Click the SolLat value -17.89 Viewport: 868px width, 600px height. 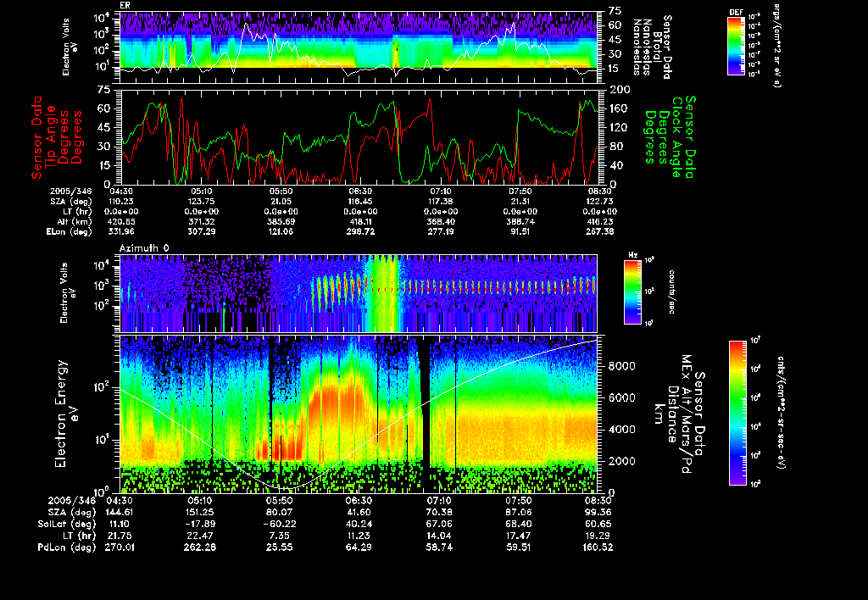[x=199, y=525]
